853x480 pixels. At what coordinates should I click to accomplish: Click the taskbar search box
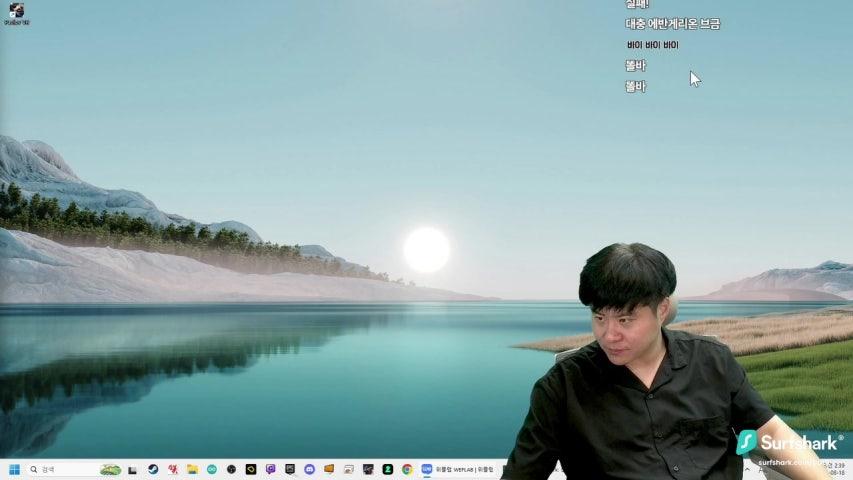(x=75, y=469)
